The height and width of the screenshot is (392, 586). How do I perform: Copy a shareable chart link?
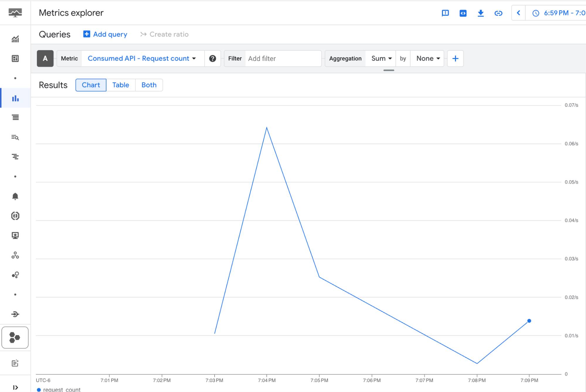click(x=498, y=13)
